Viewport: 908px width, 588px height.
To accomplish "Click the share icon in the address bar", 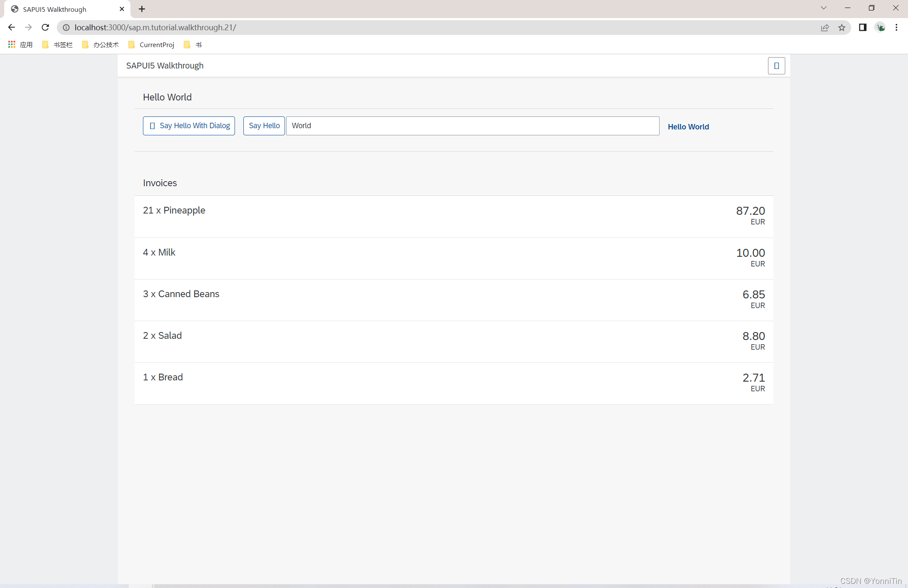I will click(825, 27).
